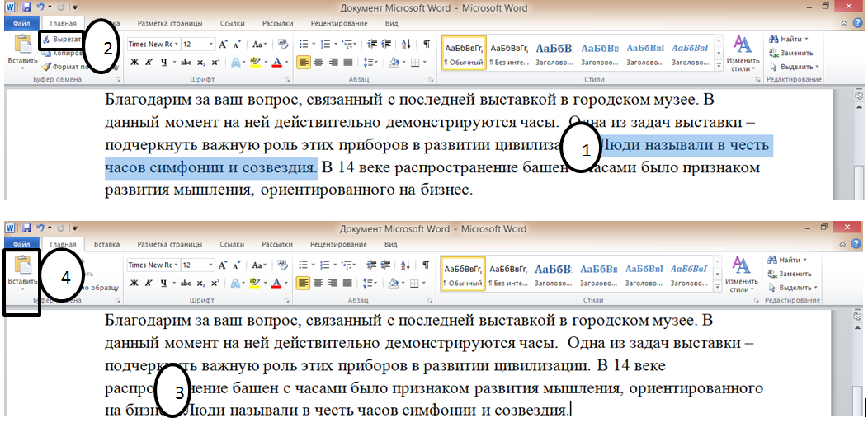Click Заменить (Replace) in the upper window
The height and width of the screenshot is (432, 868).
point(790,53)
